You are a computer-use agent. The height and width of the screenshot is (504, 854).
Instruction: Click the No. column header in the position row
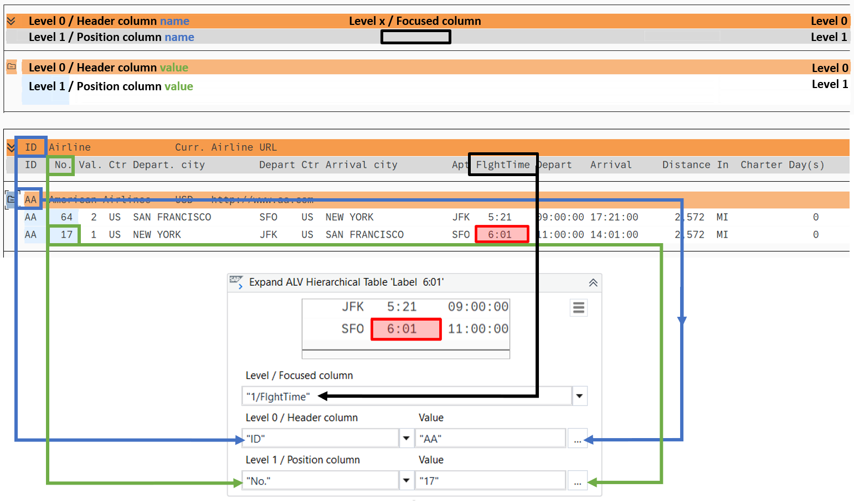(x=62, y=164)
